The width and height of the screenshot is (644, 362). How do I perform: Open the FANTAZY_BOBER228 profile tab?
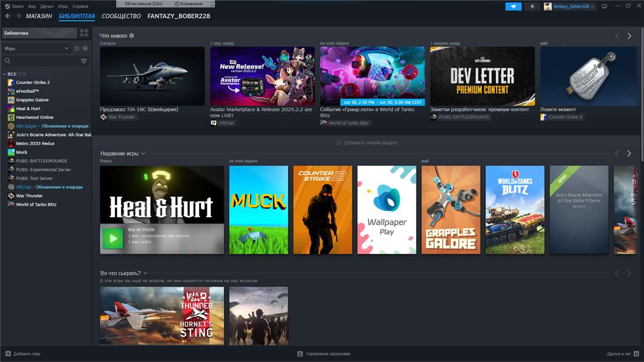coord(179,16)
